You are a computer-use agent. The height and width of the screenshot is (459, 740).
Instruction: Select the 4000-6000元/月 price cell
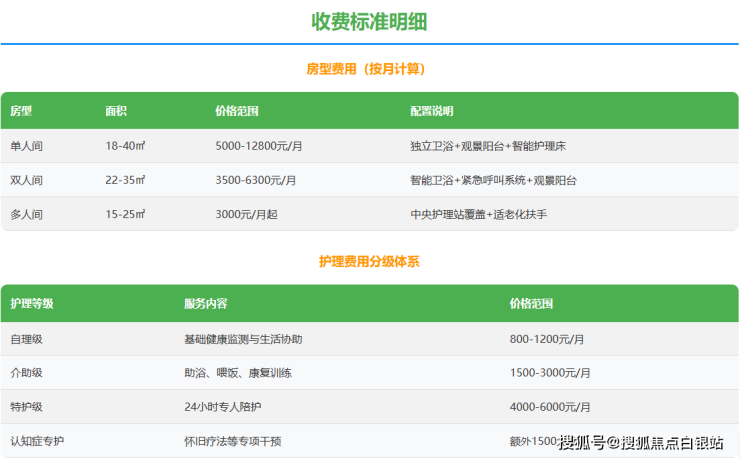point(550,407)
